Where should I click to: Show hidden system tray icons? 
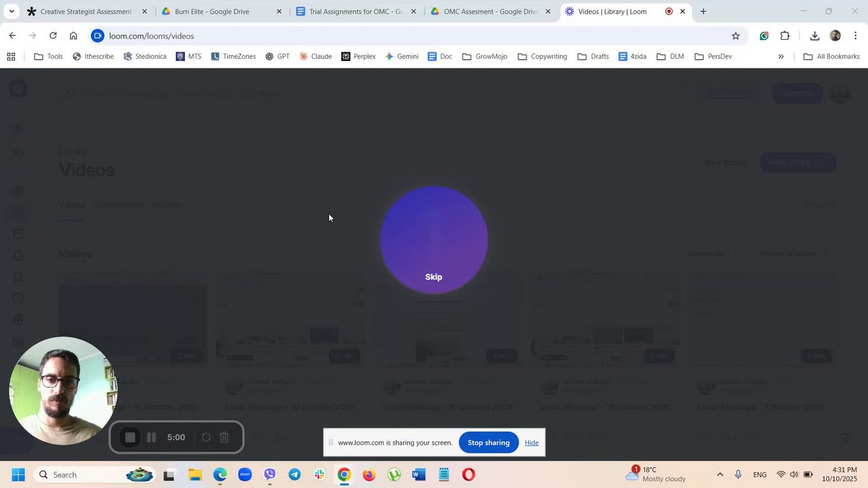(719, 474)
